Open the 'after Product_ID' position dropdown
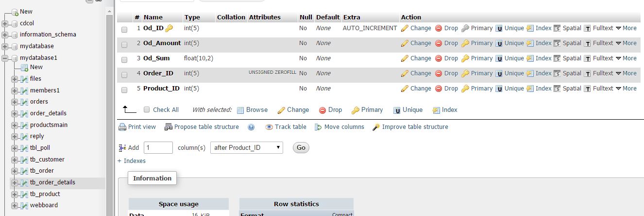The height and width of the screenshot is (216, 644). pos(246,147)
